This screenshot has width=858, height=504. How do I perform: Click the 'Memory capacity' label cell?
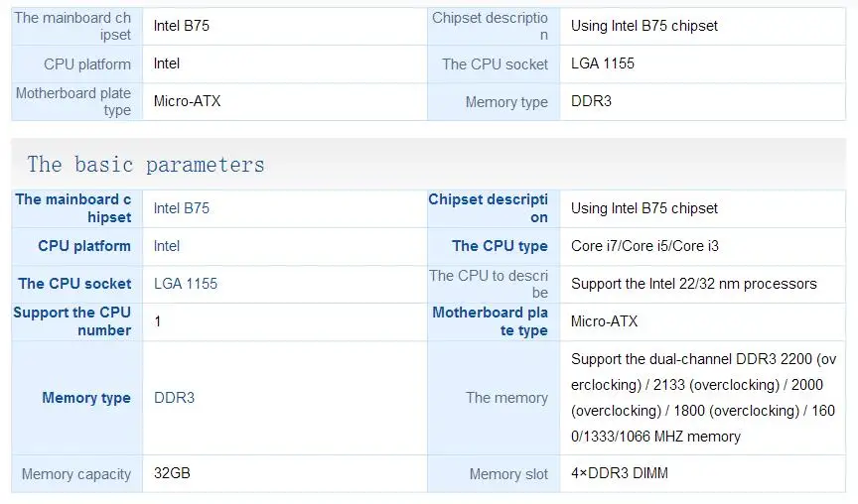coord(76,474)
